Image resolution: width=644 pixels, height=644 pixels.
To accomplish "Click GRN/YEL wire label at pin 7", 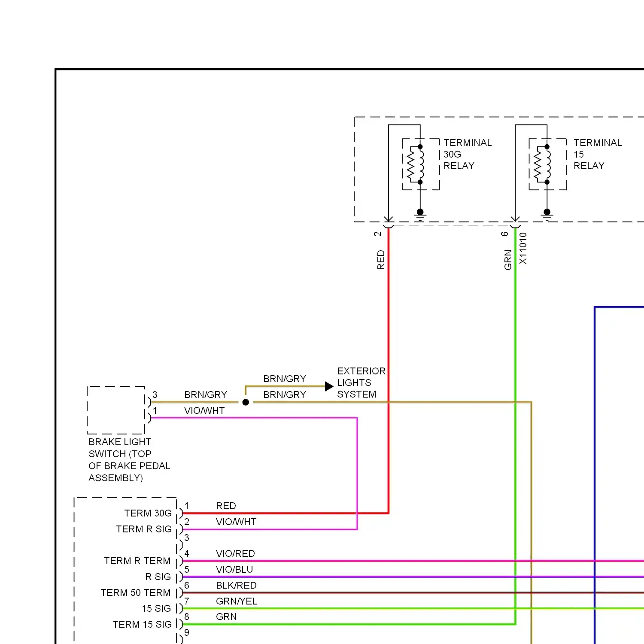I will 237,601.
